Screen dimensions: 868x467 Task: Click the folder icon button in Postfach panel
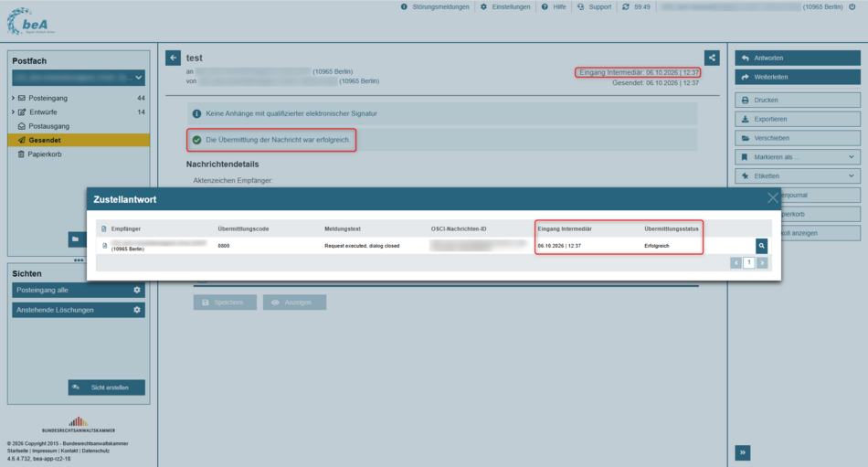point(76,239)
